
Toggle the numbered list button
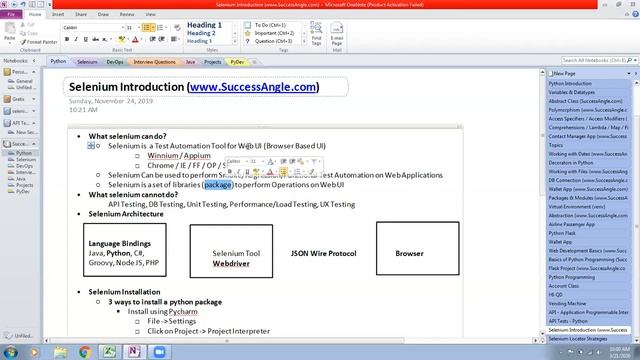[160, 28]
